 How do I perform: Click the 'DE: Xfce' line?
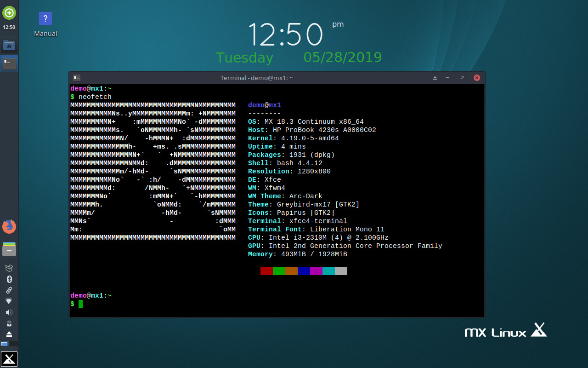pos(265,180)
